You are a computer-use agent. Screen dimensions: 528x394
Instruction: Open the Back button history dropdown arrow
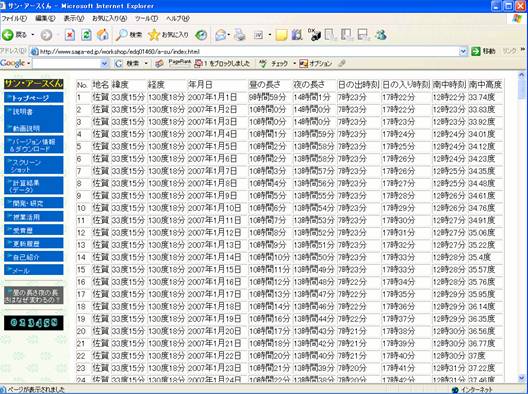tap(33, 35)
